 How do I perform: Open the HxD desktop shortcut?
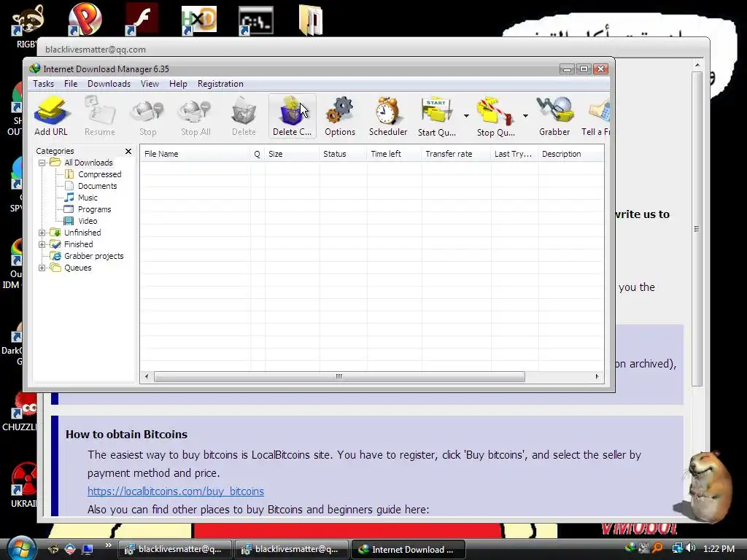pyautogui.click(x=199, y=20)
